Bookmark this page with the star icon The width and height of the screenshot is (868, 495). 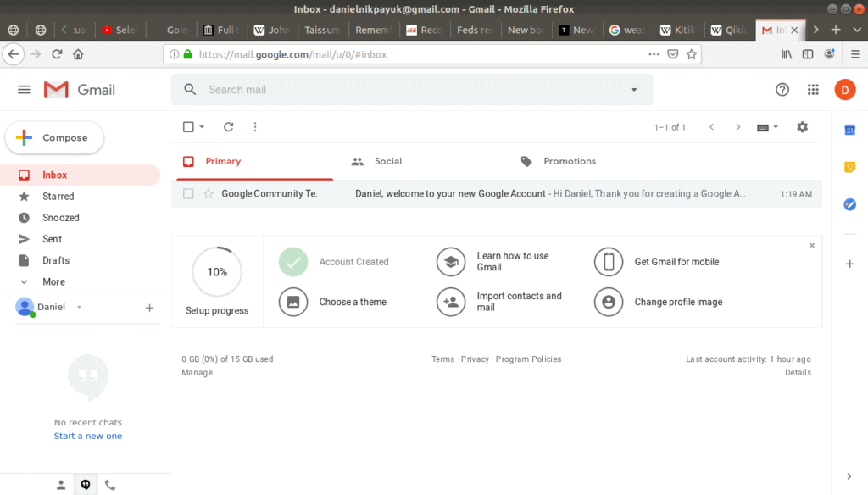(x=692, y=54)
